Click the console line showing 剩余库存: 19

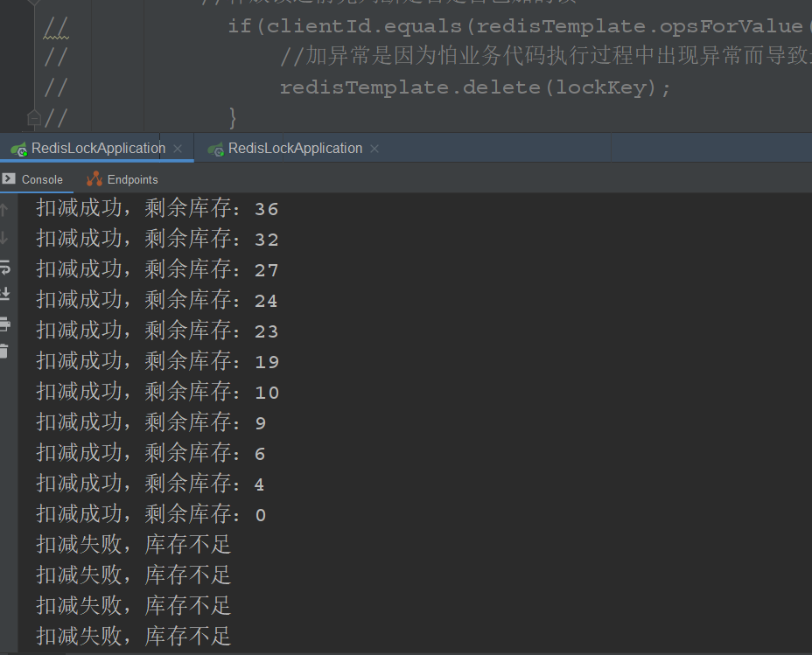click(x=157, y=360)
